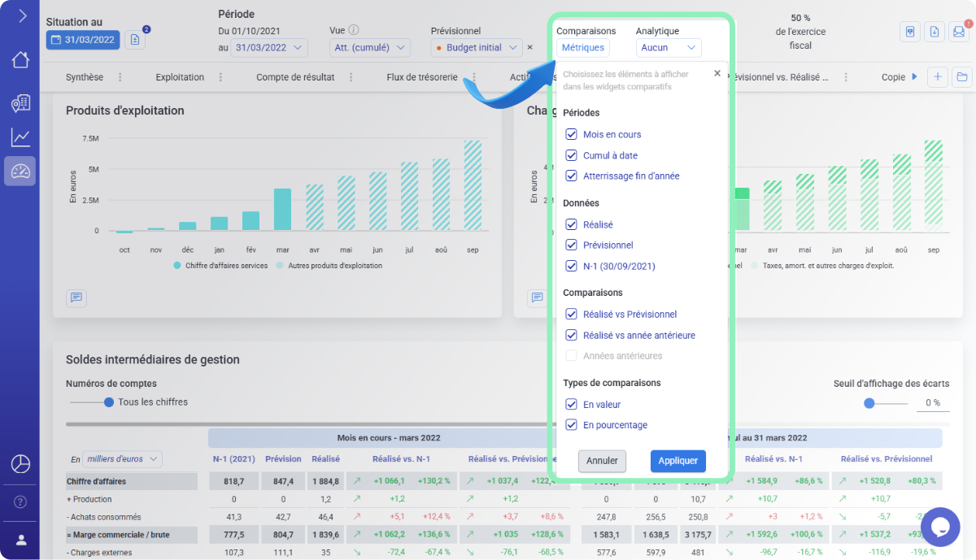The height and width of the screenshot is (560, 976).
Task: Adjust the Seuil d'affichage des écarts slider
Action: tap(869, 403)
